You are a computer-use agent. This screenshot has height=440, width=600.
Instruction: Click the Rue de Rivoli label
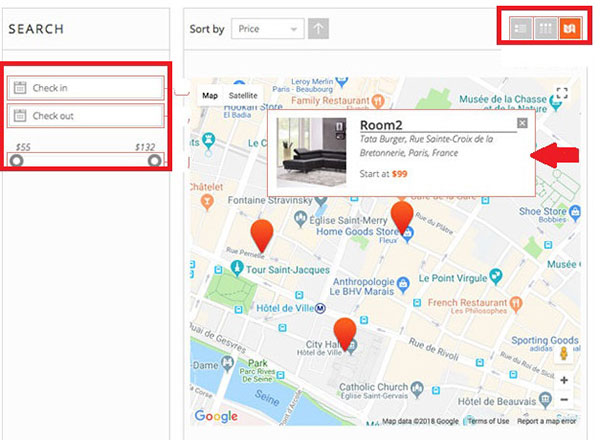coord(434,349)
